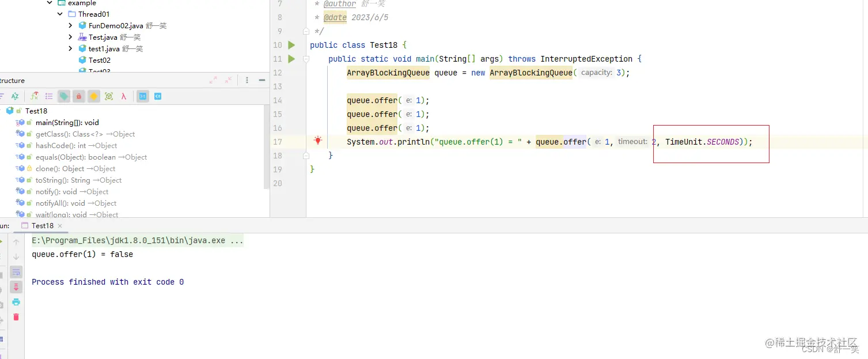Collapse all nodes in Structure panel

point(228,81)
